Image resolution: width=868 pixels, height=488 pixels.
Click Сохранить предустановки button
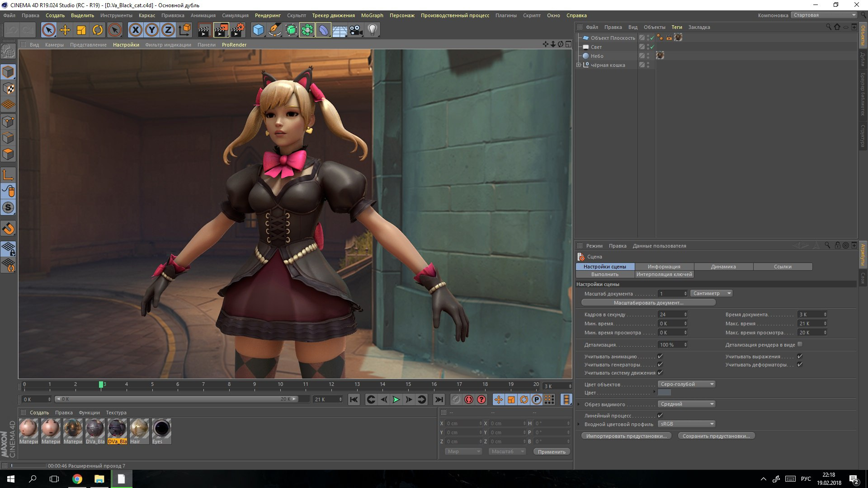tap(716, 436)
